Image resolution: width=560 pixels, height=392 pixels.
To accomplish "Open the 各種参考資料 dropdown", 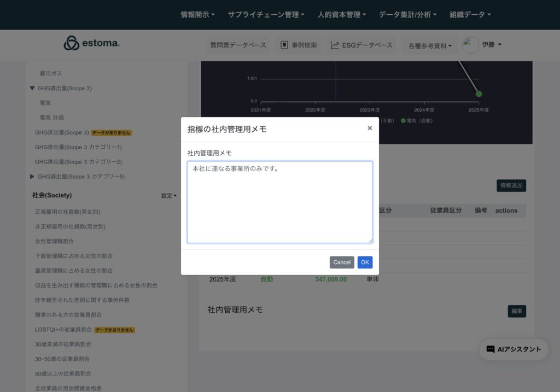I will (x=430, y=46).
